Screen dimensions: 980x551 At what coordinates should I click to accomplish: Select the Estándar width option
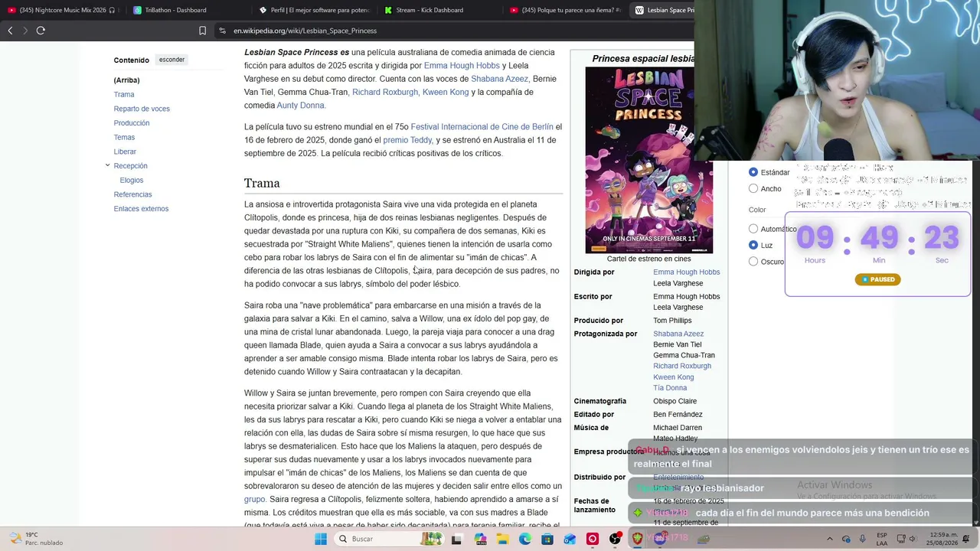[x=753, y=172]
